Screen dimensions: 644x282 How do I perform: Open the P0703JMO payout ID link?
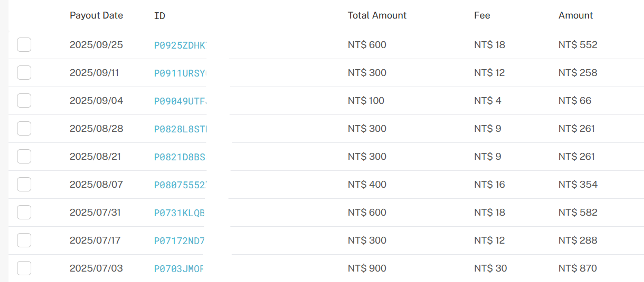point(178,269)
